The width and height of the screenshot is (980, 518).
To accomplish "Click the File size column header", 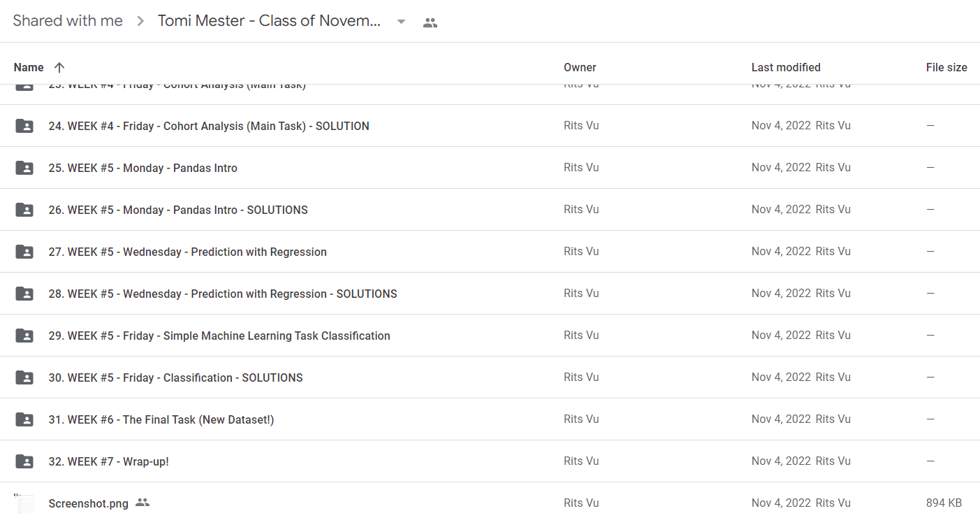I will click(946, 68).
